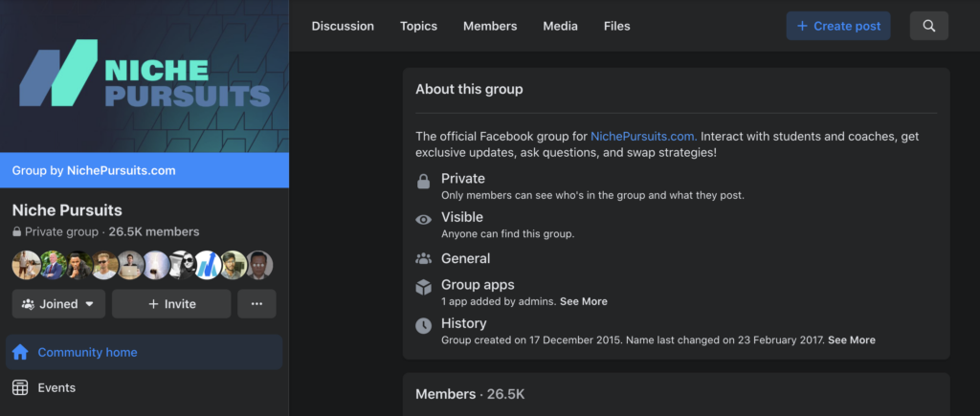The image size is (980, 416).
Task: Click the Niche Pursuits group title
Action: tap(67, 209)
